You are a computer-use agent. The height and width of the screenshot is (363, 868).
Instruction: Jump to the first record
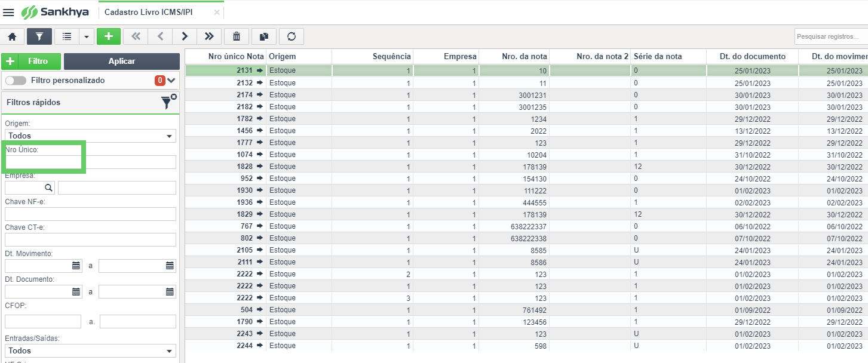[x=136, y=36]
